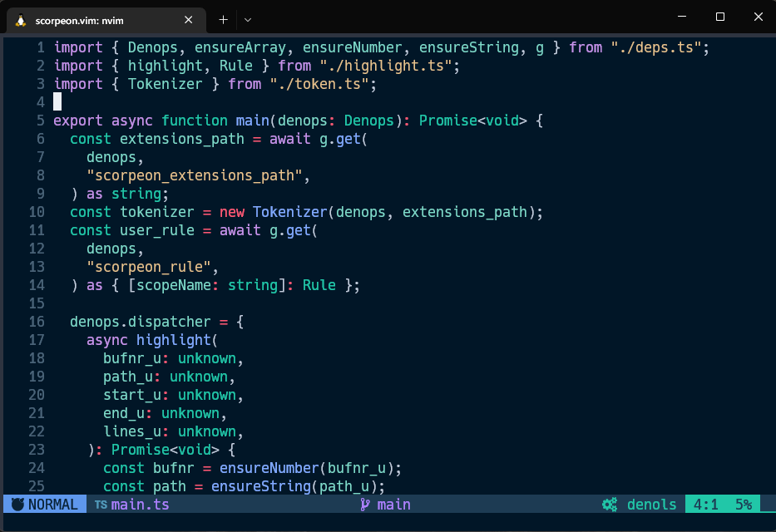Click end_u parameter on line 21
This screenshot has height=532, width=776.
click(x=124, y=413)
